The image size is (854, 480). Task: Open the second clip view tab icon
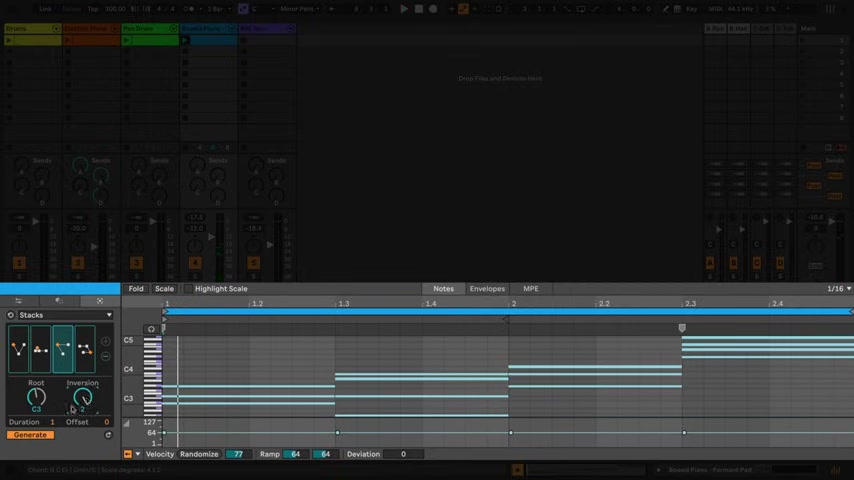(x=59, y=301)
